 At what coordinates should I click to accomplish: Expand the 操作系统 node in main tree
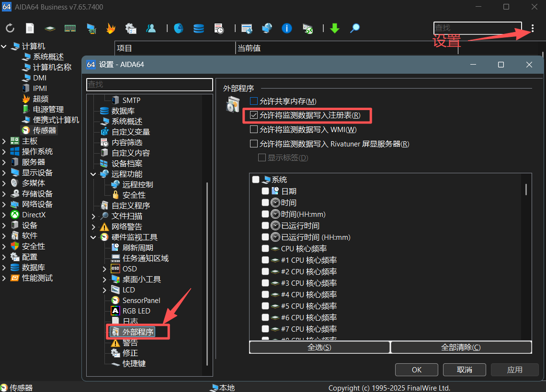pos(4,151)
